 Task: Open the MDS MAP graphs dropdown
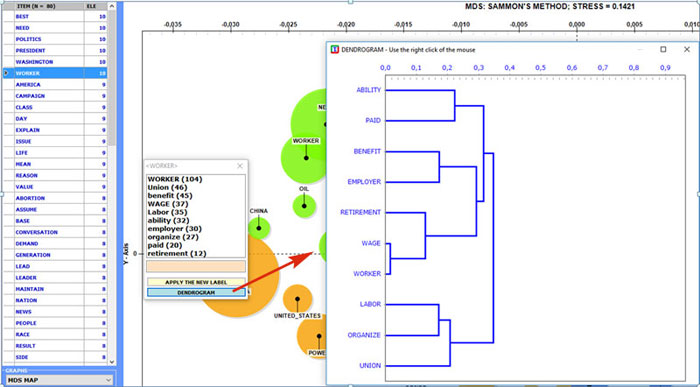(x=58, y=380)
